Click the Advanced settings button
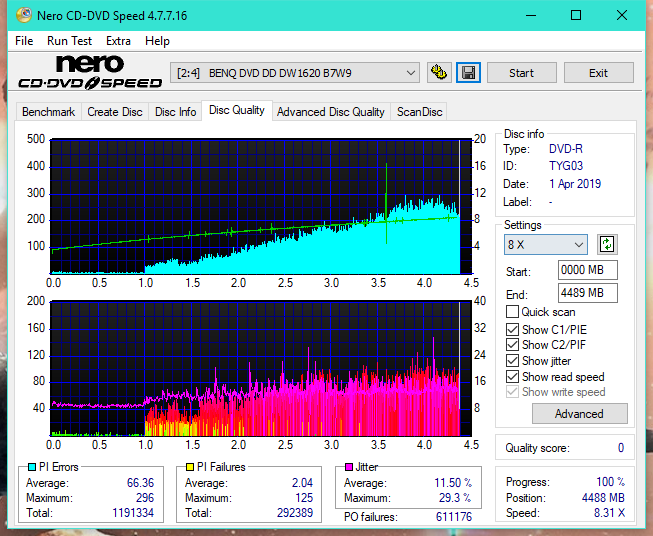 (579, 414)
